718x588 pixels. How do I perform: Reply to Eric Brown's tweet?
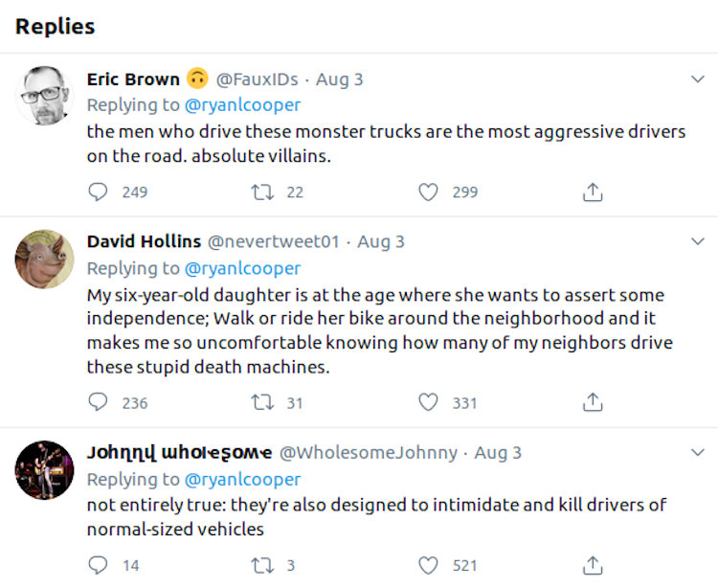(x=99, y=192)
